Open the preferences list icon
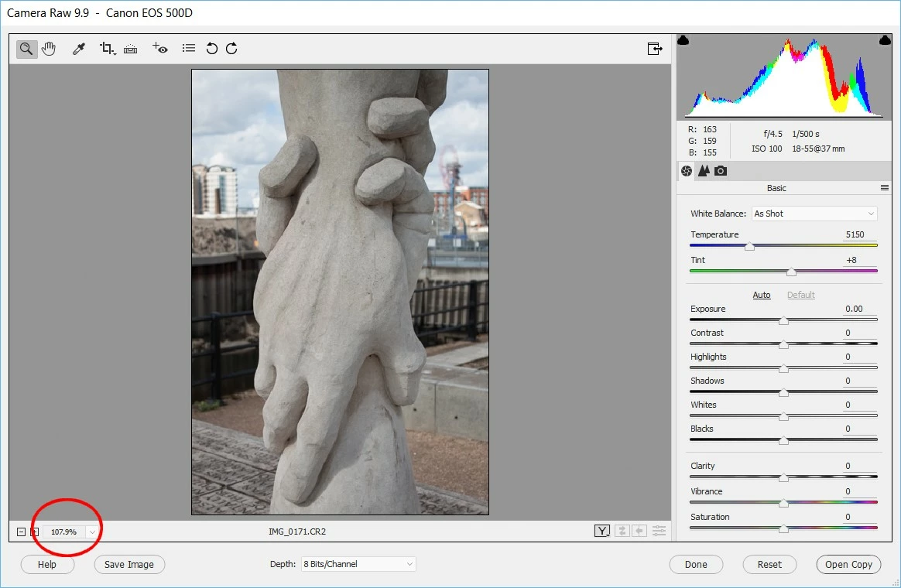Viewport: 901px width, 588px height. [x=188, y=48]
